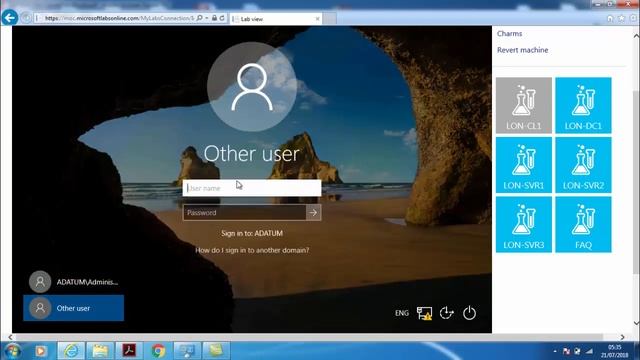Viewport: 640px width, 360px height.
Task: Open Google Chrome from taskbar
Action: tap(158, 351)
